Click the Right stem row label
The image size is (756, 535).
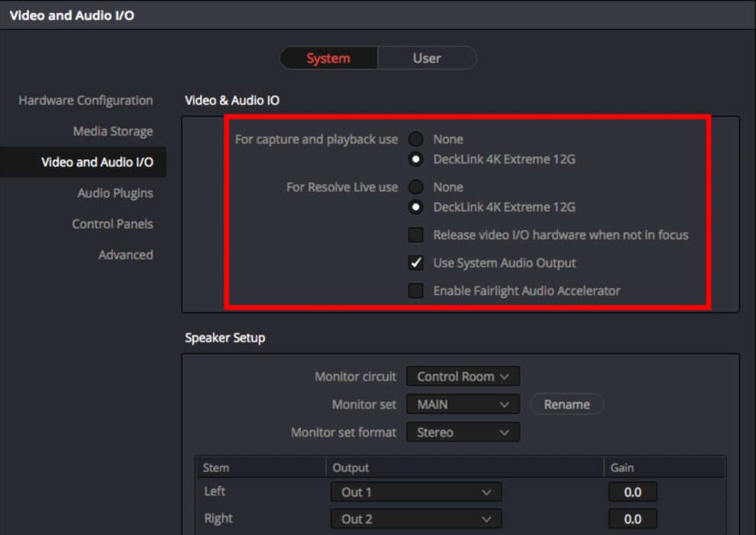(x=218, y=519)
